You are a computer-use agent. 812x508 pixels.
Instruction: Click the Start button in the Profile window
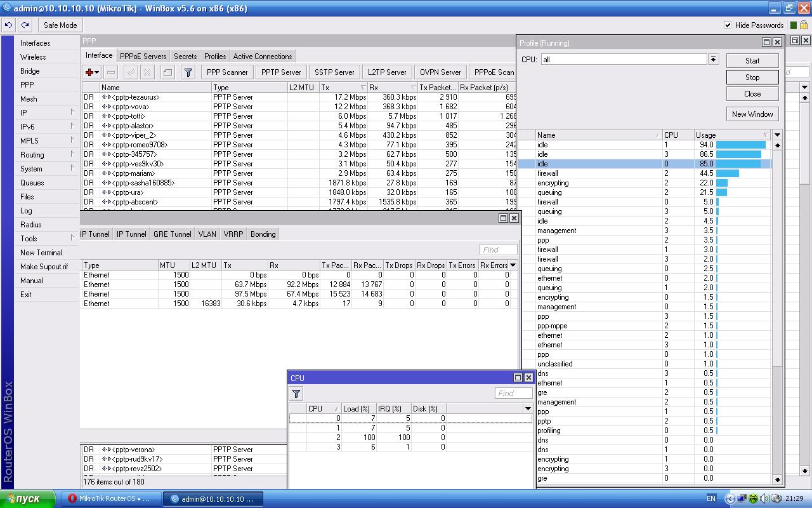(752, 61)
